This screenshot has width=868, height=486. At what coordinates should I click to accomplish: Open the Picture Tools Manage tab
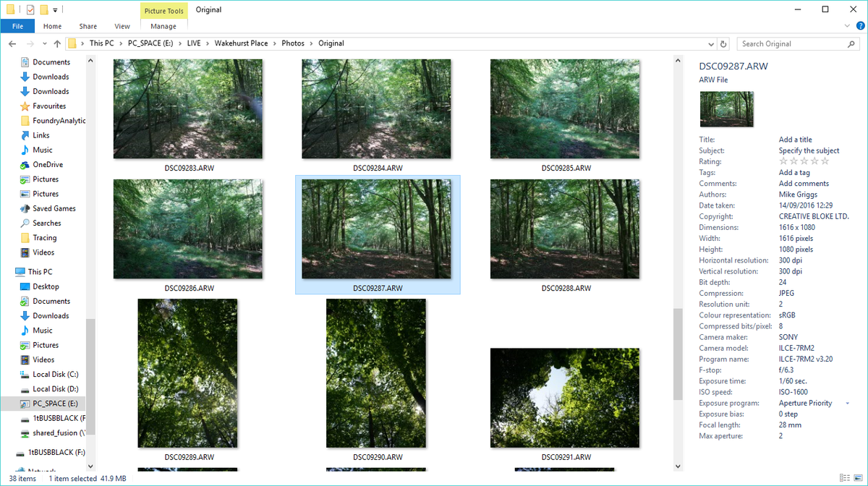(163, 26)
